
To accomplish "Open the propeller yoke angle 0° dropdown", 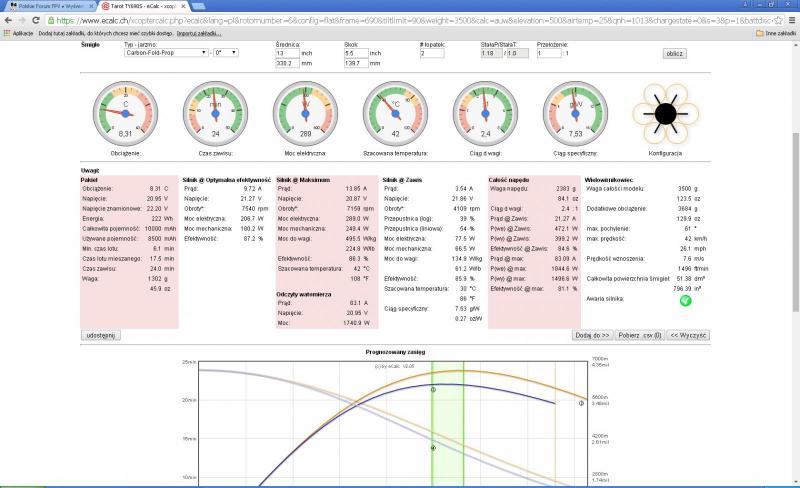I will point(224,52).
